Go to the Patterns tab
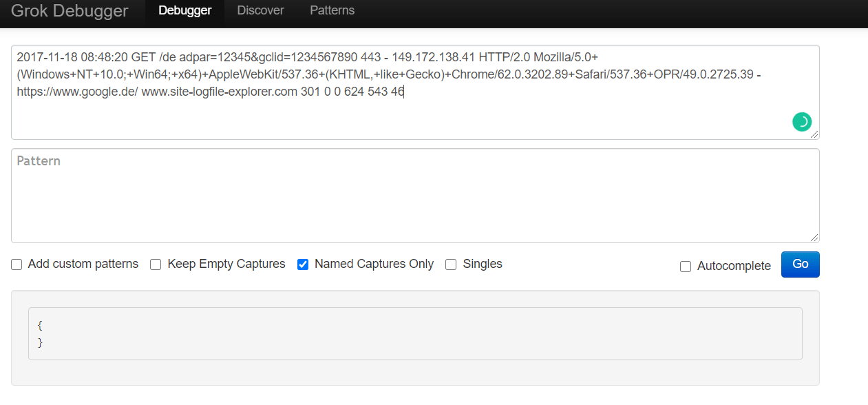Screen dimensions: 868x405 tap(332, 11)
